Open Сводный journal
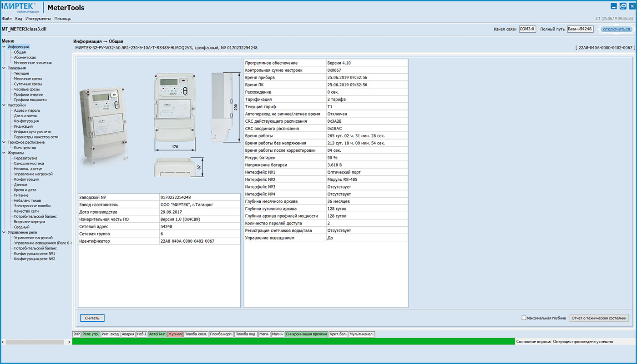 point(21,227)
